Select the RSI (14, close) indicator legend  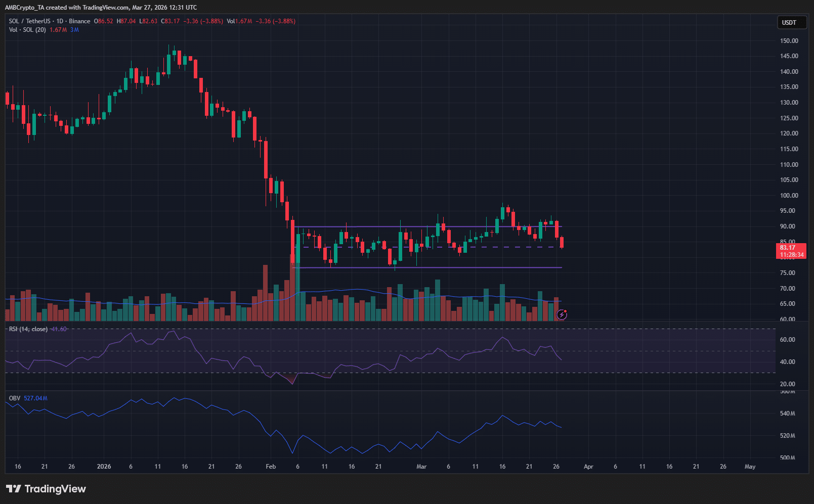28,329
